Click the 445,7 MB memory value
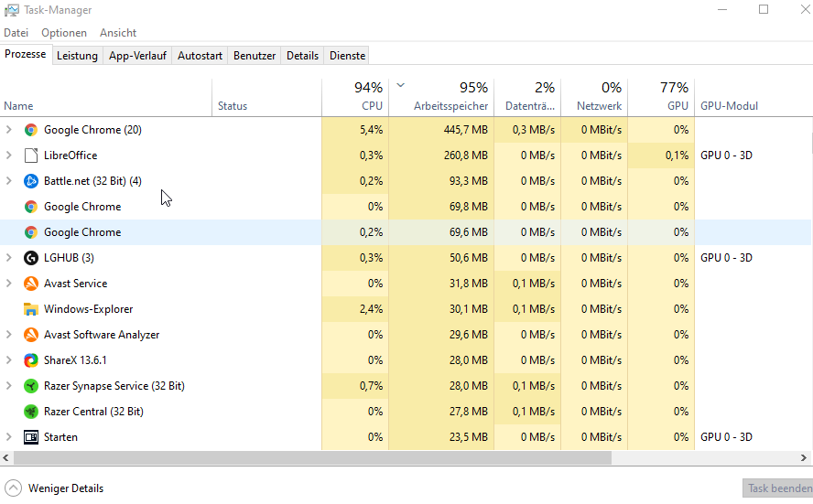The image size is (813, 504). click(x=466, y=130)
